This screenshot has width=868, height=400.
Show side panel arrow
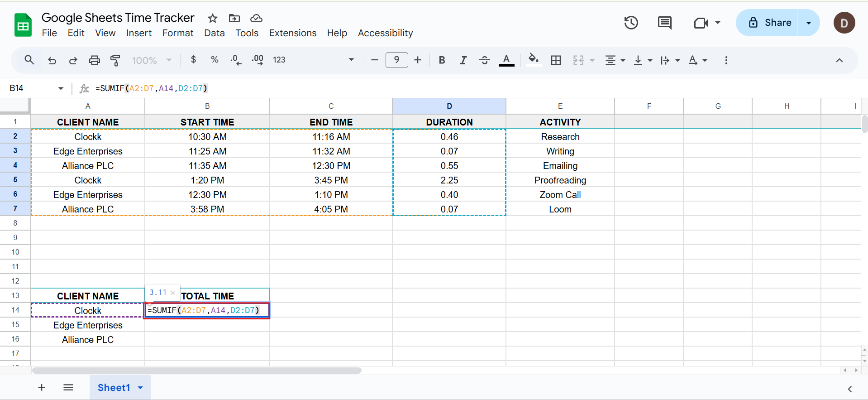pyautogui.click(x=849, y=389)
